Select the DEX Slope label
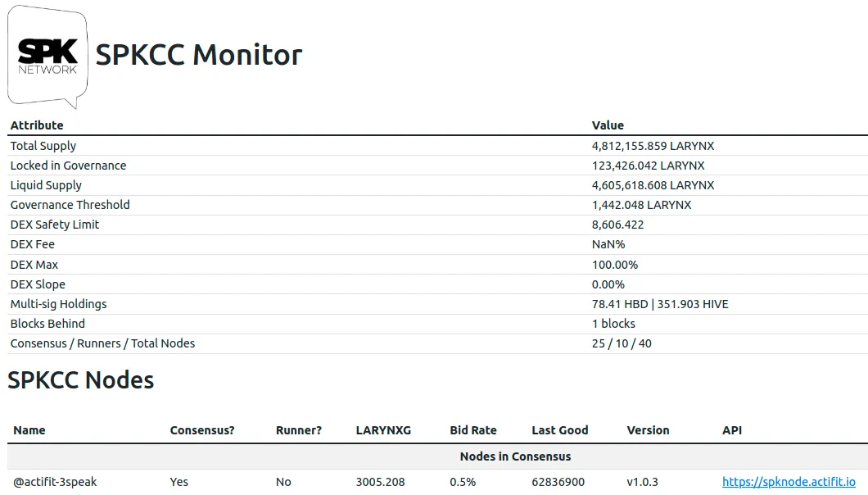Viewport: 868px width, 495px height. point(38,284)
